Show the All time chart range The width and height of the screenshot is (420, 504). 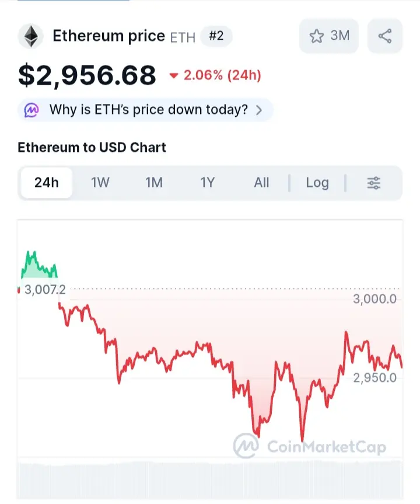coord(262,183)
